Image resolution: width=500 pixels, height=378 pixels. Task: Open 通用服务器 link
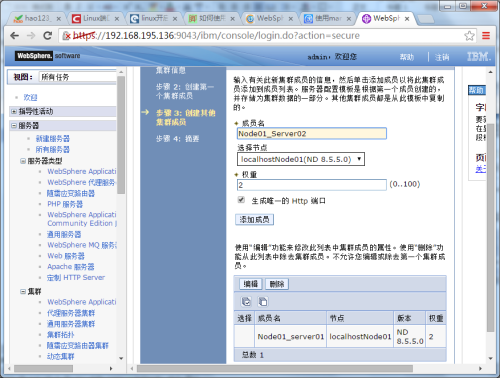click(64, 234)
